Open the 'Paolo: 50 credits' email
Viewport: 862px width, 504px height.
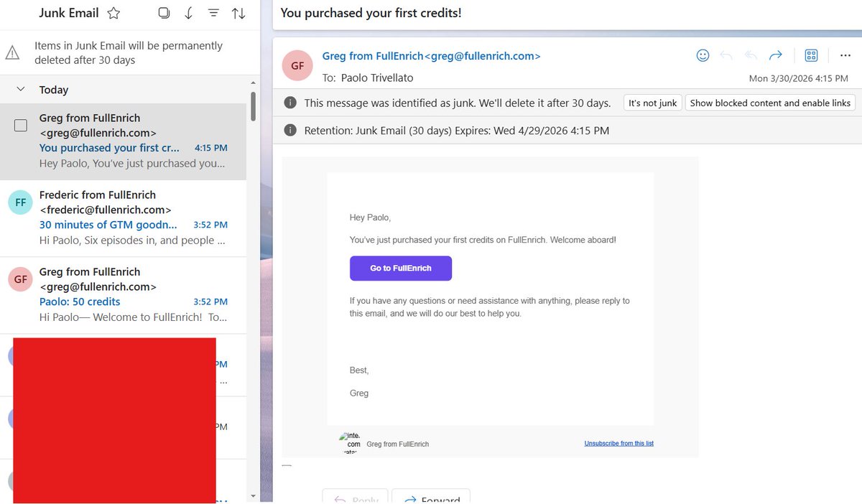(x=123, y=295)
